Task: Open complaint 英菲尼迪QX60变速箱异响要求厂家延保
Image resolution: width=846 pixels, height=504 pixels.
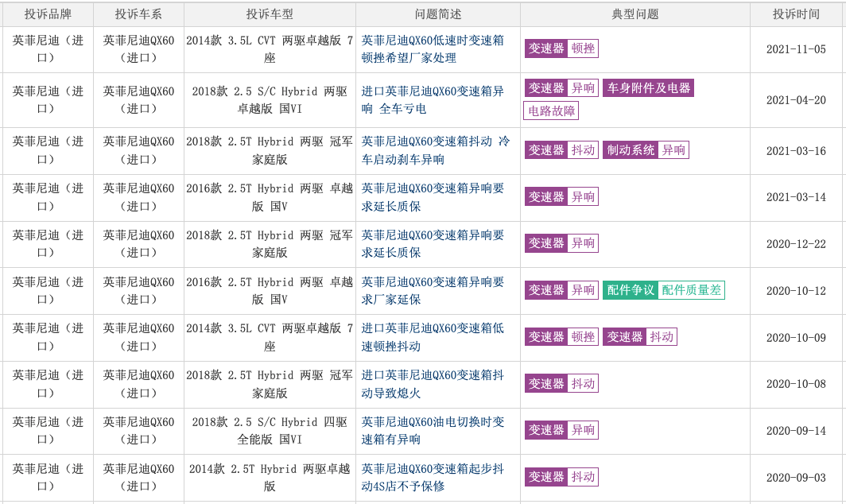Action: [x=433, y=290]
